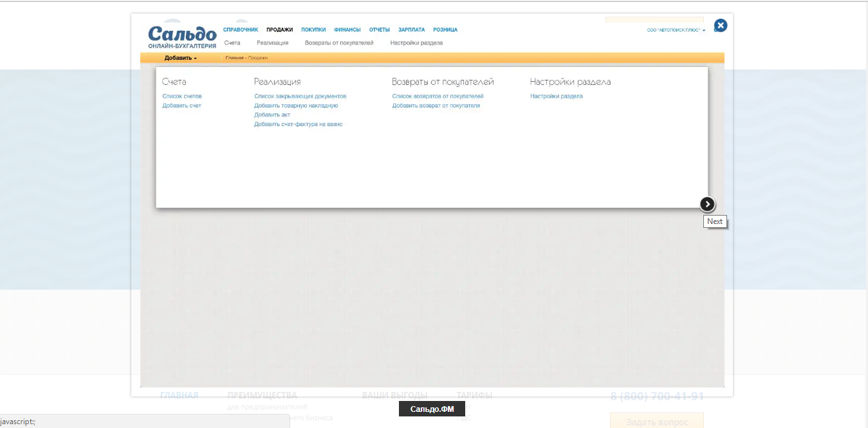Click Добавить счет link

click(182, 106)
